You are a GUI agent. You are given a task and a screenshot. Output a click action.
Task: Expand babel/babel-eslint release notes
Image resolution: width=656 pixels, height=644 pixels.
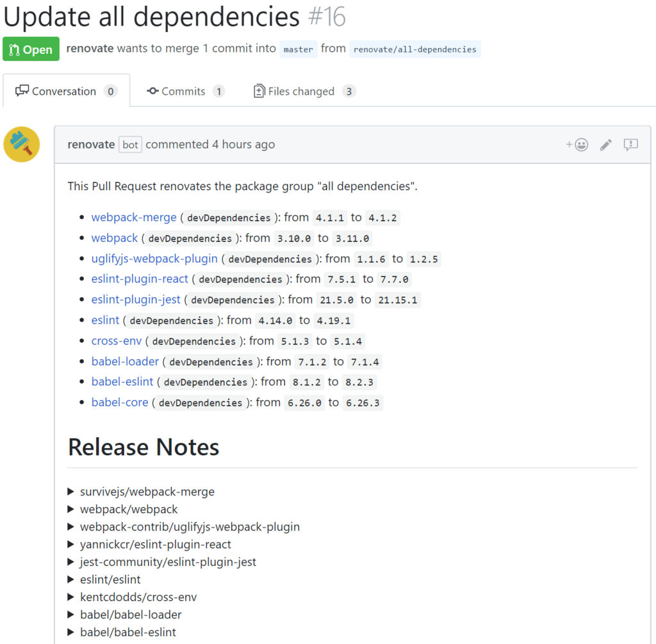click(122, 632)
